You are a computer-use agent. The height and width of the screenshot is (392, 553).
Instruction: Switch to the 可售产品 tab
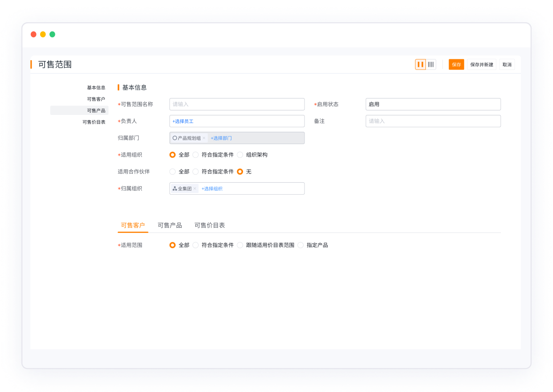tap(169, 225)
